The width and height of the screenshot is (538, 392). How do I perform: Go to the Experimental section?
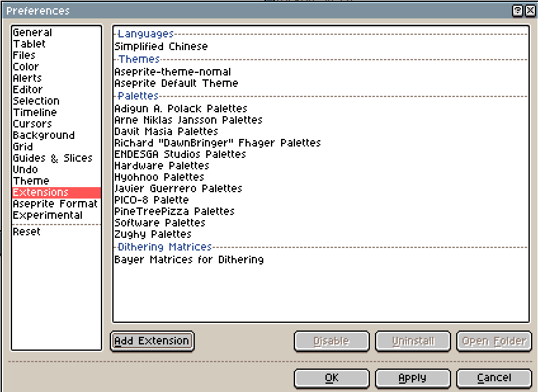coord(56,216)
